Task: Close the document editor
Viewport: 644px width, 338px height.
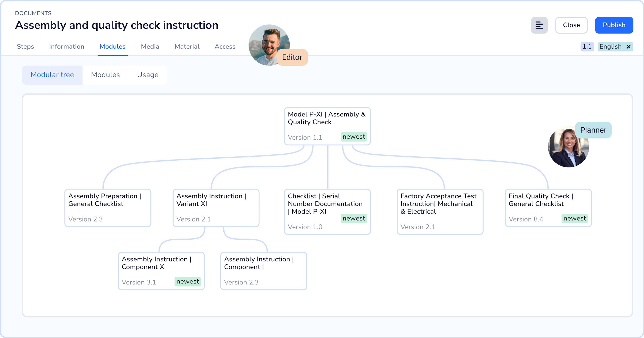Action: [572, 25]
